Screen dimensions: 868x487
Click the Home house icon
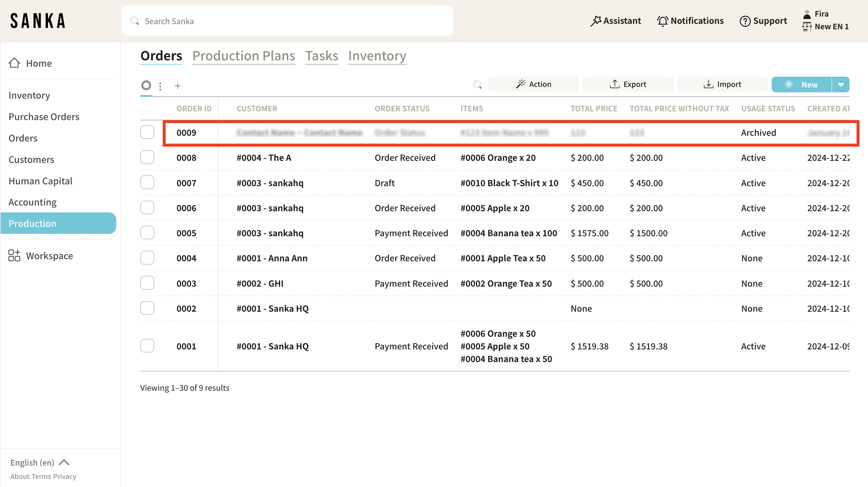[14, 63]
